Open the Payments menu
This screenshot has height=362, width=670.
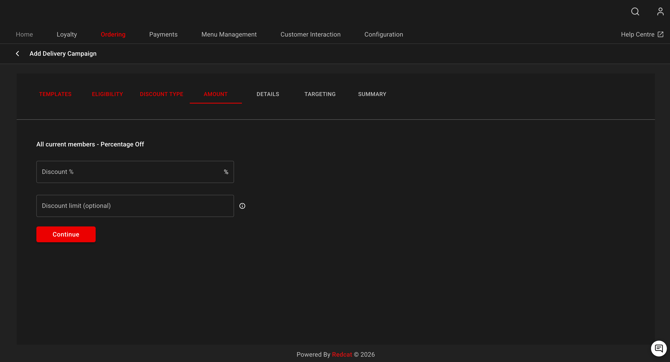(x=163, y=35)
